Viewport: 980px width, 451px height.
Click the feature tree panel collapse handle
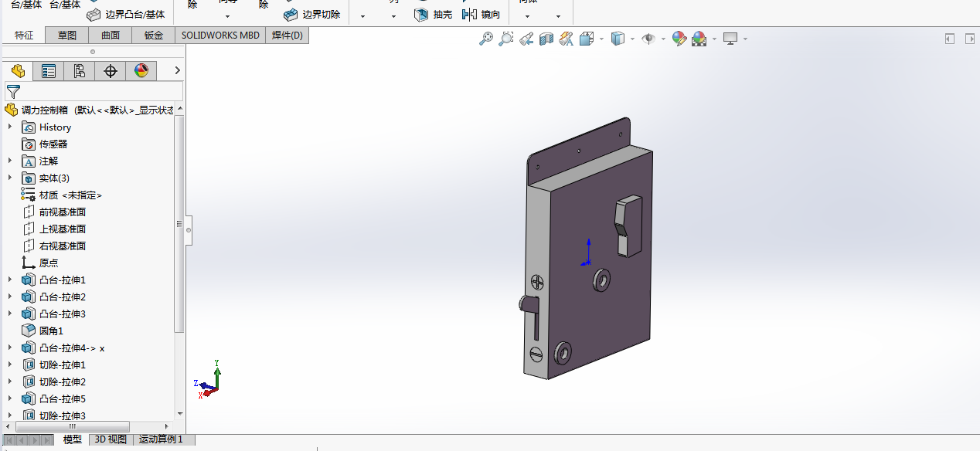click(188, 229)
